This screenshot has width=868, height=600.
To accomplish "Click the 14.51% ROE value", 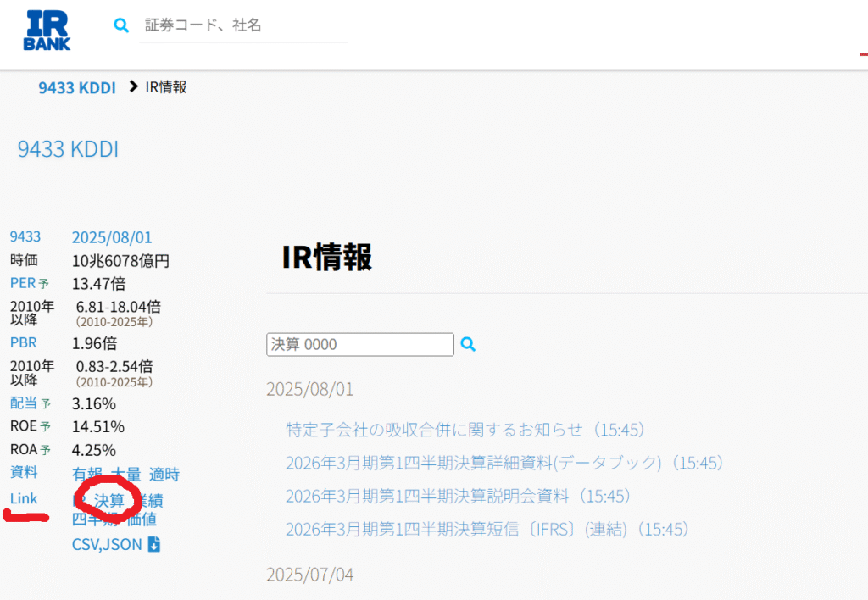I will (x=98, y=427).
